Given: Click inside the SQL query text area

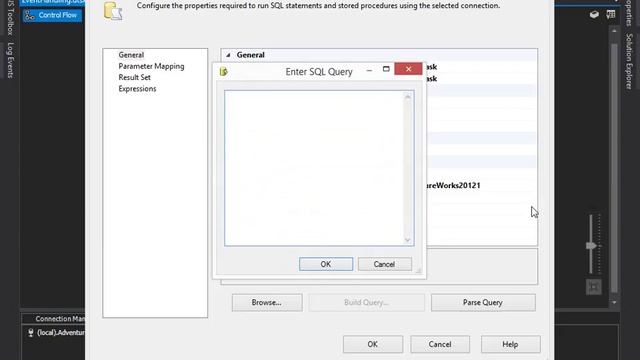Looking at the screenshot, I should click(313, 168).
